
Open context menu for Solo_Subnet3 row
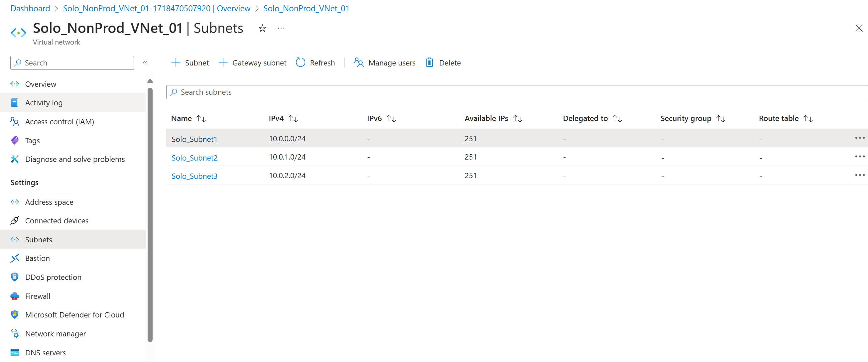(860, 175)
